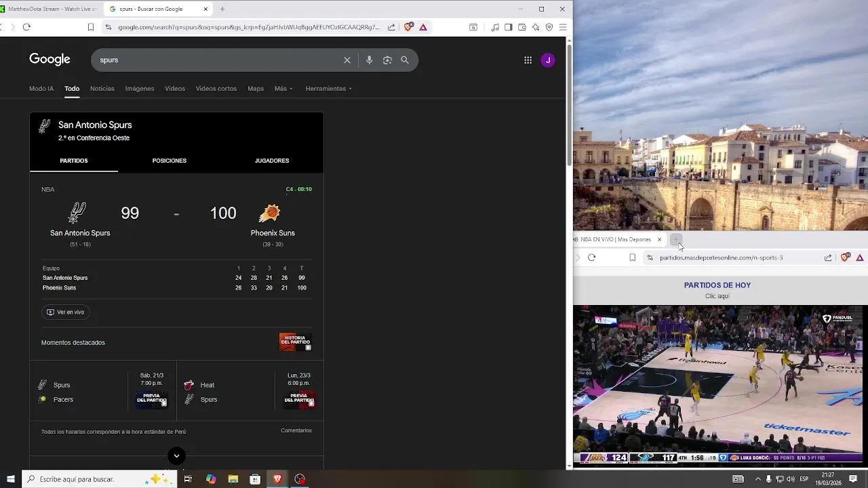The image size is (868, 488).
Task: Select the Imágenes search tab
Action: pyautogui.click(x=140, y=89)
